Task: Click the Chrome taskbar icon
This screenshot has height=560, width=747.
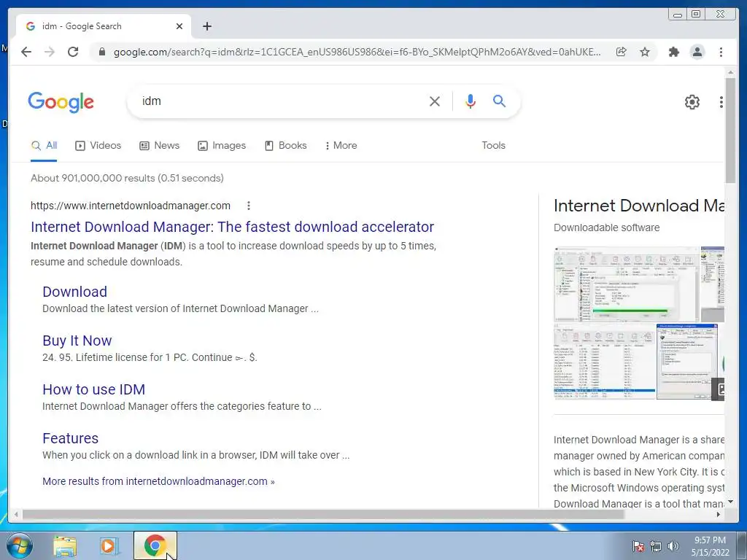Action: click(155, 545)
